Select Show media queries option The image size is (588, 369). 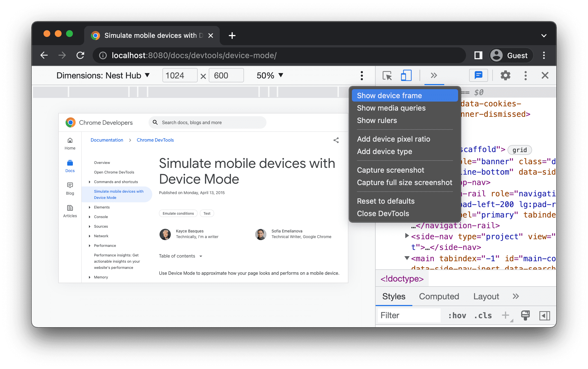[x=391, y=108]
